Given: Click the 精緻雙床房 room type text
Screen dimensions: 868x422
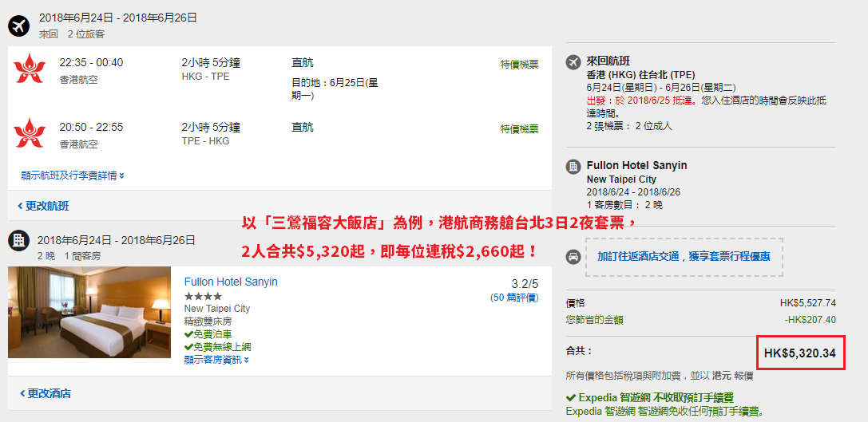Looking at the screenshot, I should point(208,321).
